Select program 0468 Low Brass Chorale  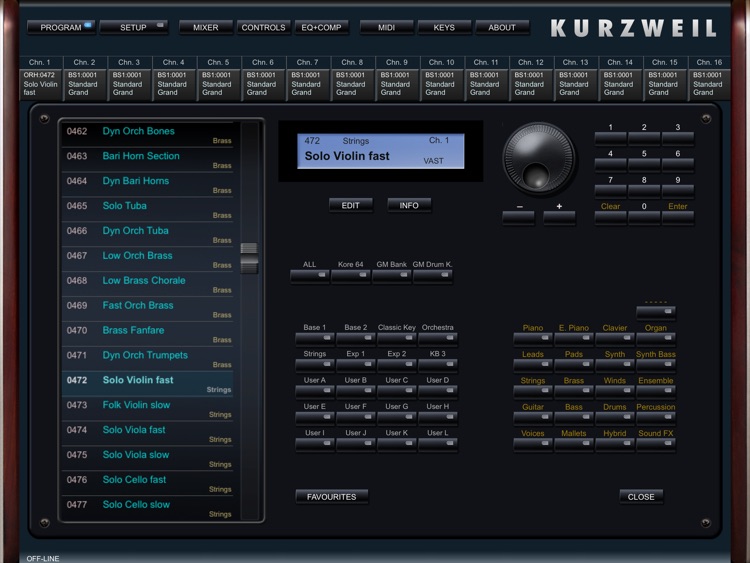tap(147, 284)
